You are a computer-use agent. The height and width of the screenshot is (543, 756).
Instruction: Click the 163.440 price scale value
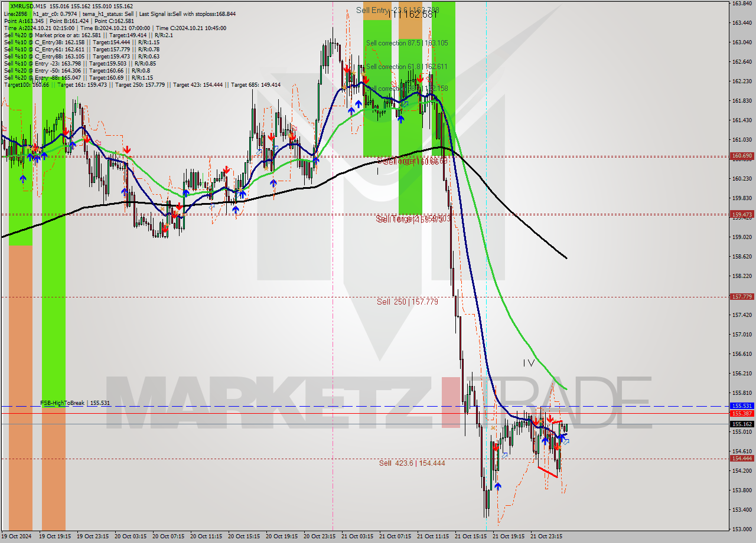742,23
